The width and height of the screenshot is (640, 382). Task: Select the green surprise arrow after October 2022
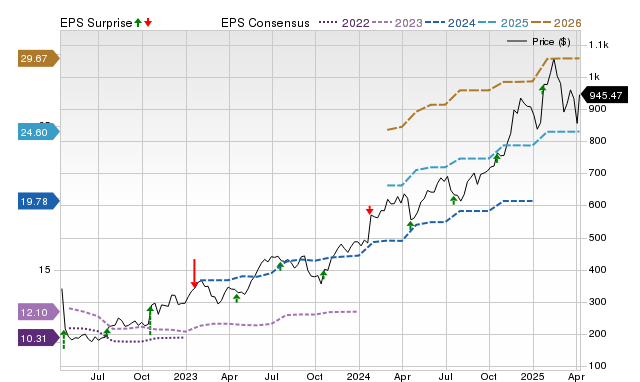(x=150, y=320)
